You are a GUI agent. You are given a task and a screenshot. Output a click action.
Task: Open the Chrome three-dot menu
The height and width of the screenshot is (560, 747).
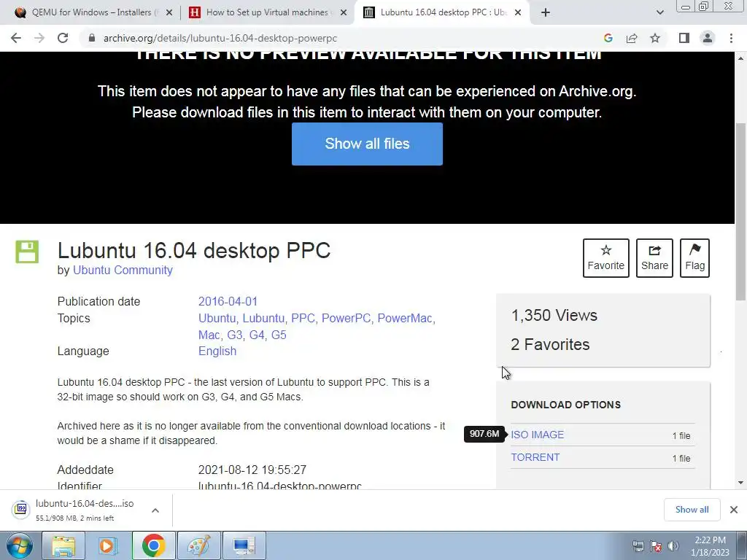pos(731,38)
